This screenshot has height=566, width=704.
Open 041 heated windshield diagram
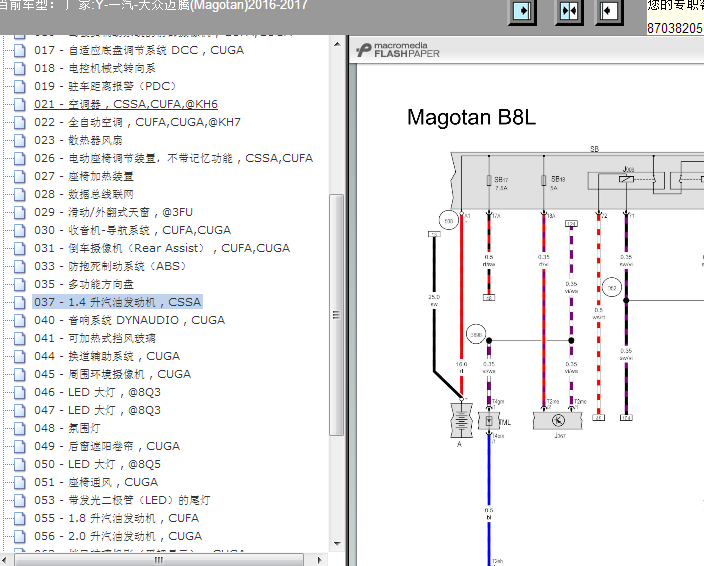pos(95,338)
